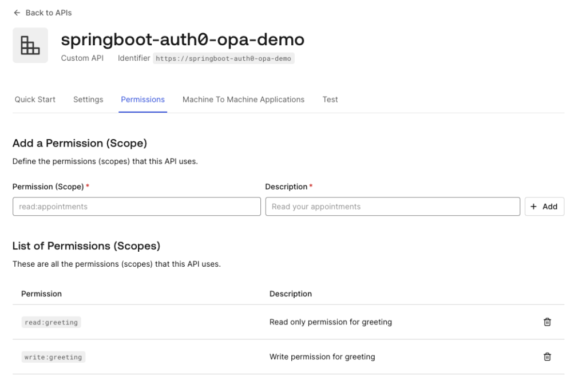Switch to the Settings tab
The image size is (586, 392).
(x=88, y=100)
